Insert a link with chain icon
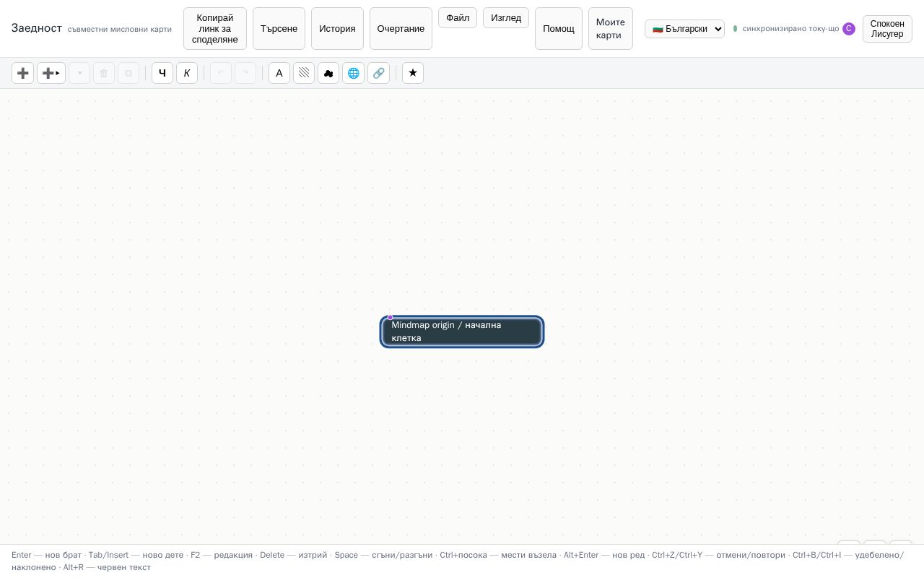 tap(378, 73)
